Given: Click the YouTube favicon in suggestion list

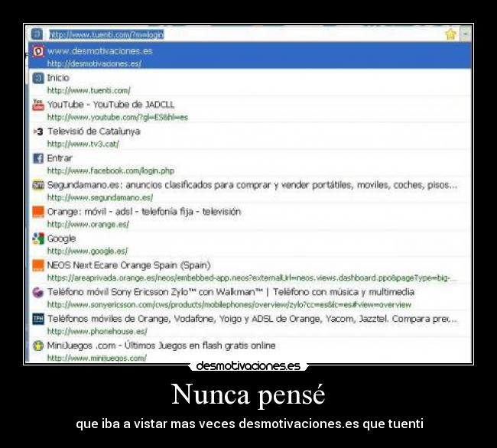Looking at the screenshot, I should tap(38, 105).
